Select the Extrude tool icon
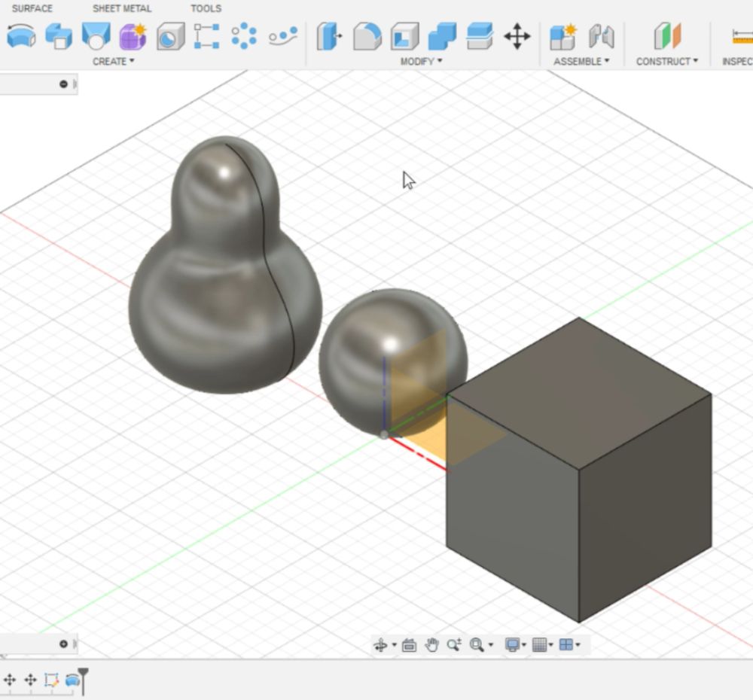 click(x=58, y=36)
